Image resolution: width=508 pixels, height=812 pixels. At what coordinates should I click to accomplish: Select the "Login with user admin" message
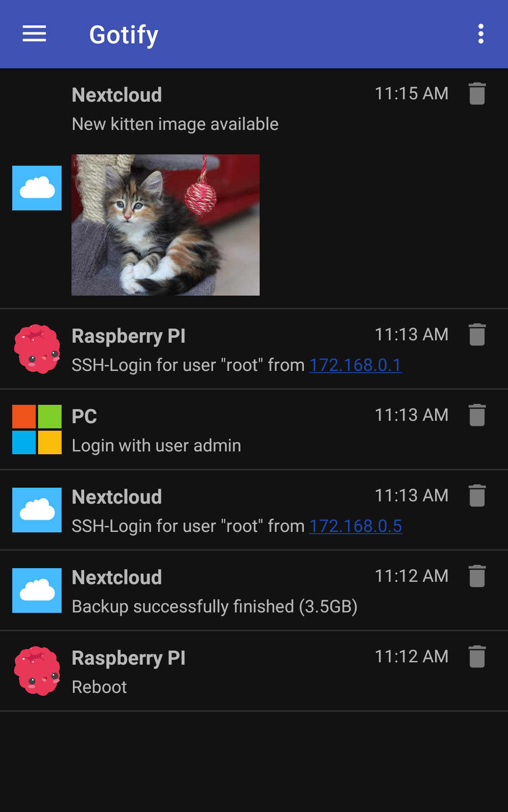pos(156,445)
